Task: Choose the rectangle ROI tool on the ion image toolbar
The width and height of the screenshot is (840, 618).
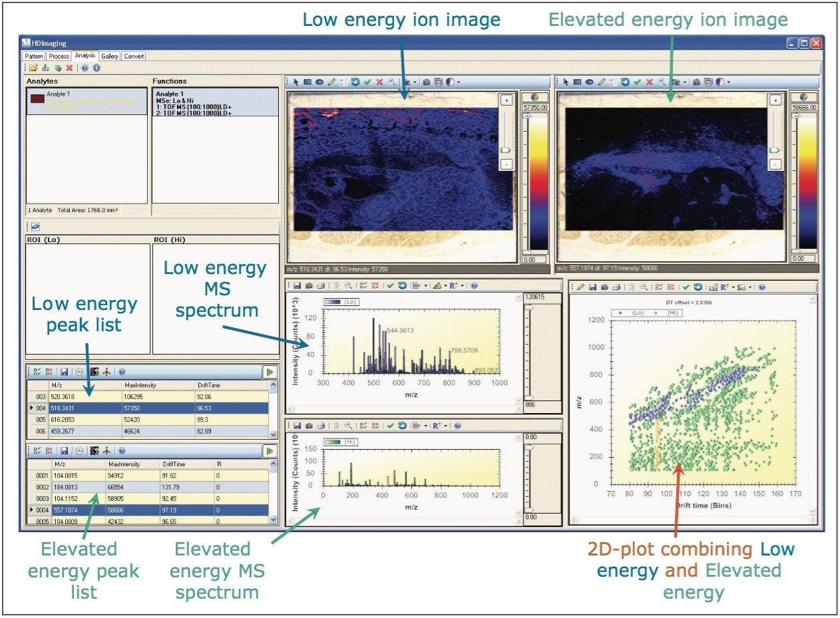Action: point(306,82)
